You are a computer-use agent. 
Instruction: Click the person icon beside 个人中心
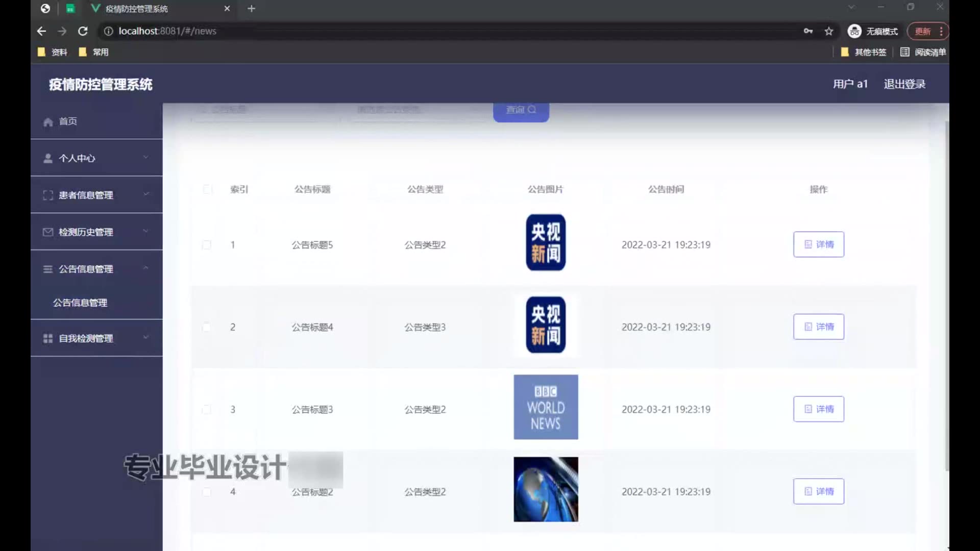click(x=48, y=158)
